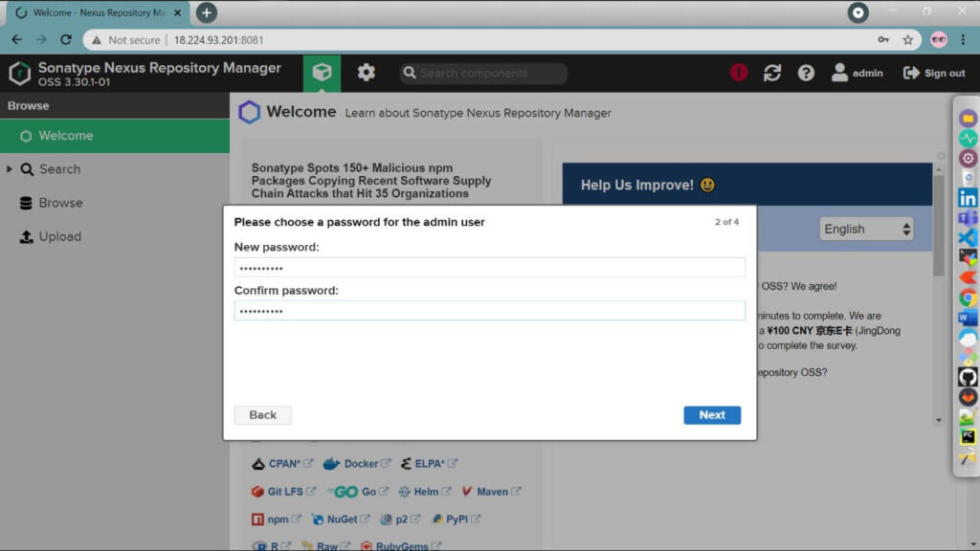Select Welcome in the Browse sidebar

click(115, 136)
